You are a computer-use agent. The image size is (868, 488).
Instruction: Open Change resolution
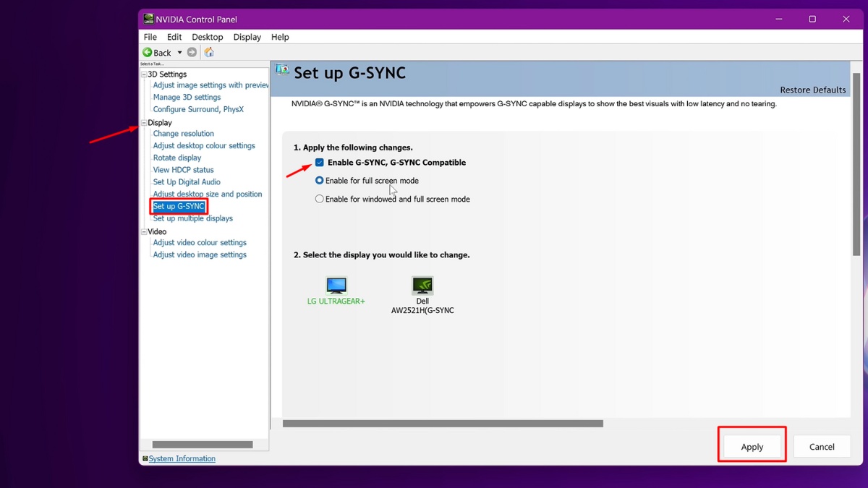184,134
